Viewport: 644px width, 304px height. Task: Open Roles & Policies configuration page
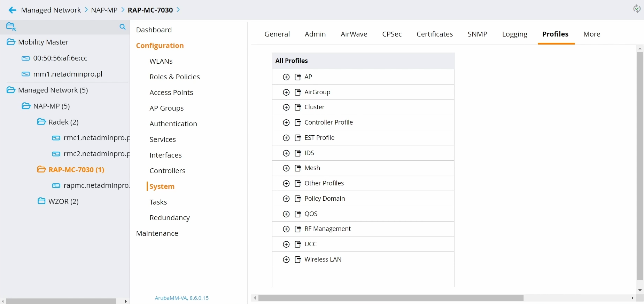tap(174, 77)
